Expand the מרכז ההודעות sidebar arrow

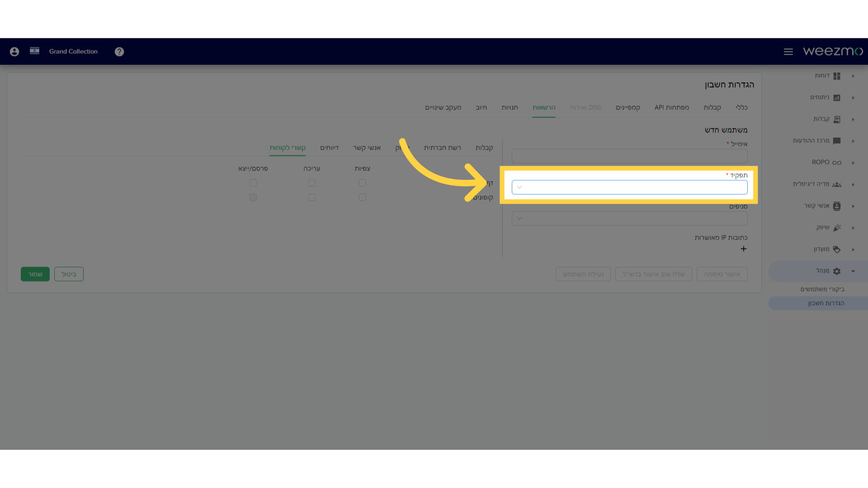853,141
